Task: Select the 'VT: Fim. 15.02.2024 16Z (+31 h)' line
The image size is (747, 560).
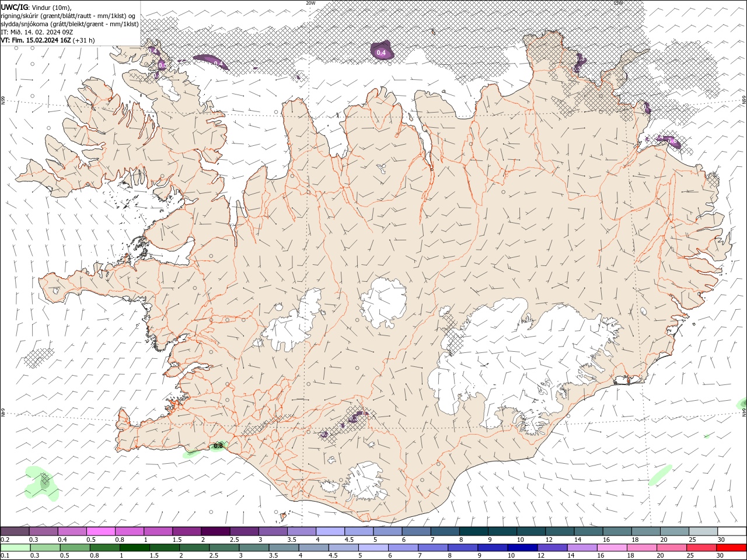Action: tap(48, 40)
